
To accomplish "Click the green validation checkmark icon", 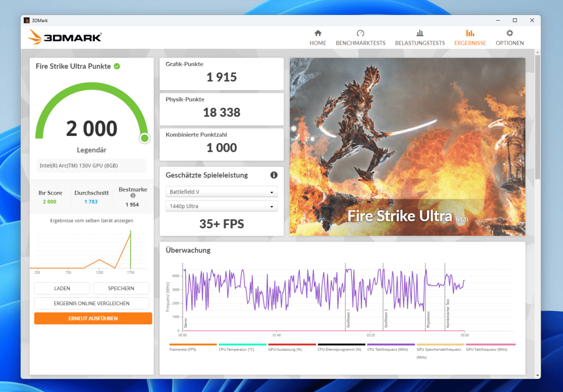I will point(117,66).
